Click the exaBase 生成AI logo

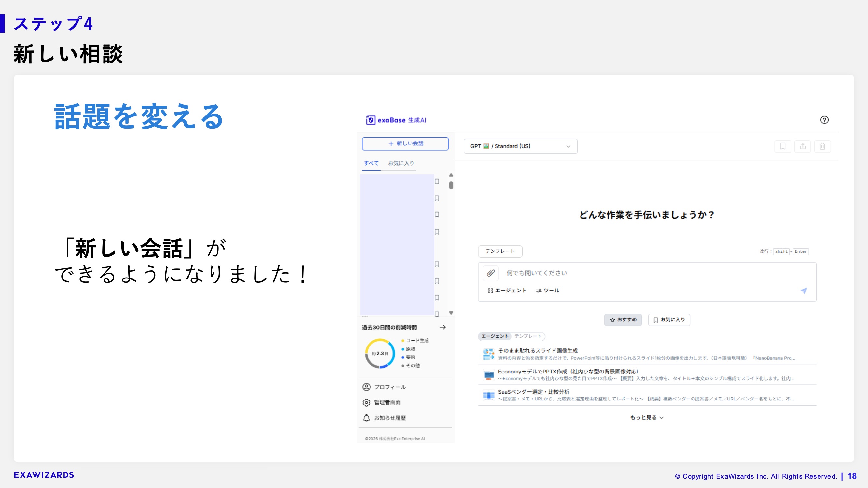pos(396,120)
